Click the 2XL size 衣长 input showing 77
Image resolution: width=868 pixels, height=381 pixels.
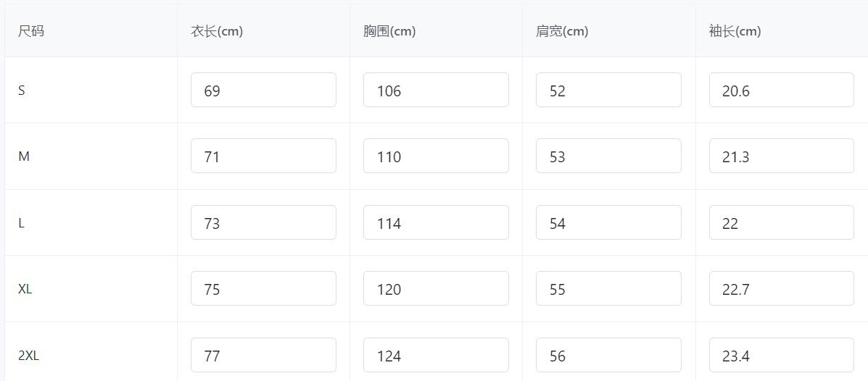(263, 356)
